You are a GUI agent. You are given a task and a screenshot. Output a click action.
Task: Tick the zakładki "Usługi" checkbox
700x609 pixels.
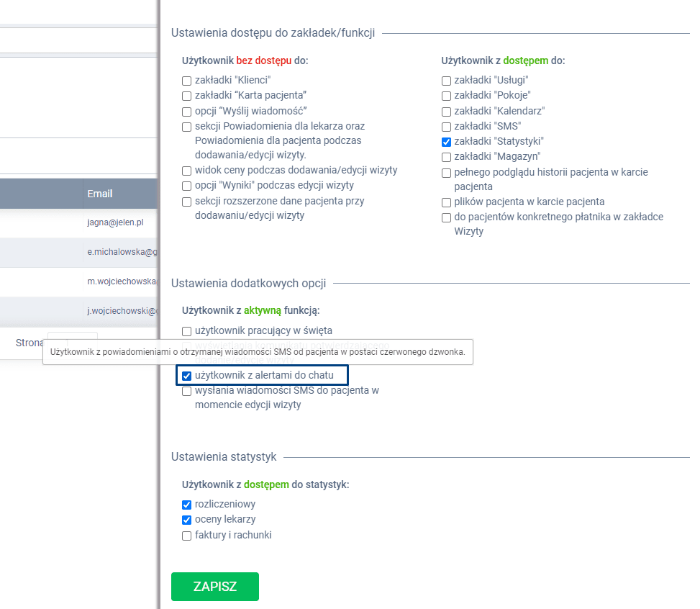pyautogui.click(x=446, y=81)
